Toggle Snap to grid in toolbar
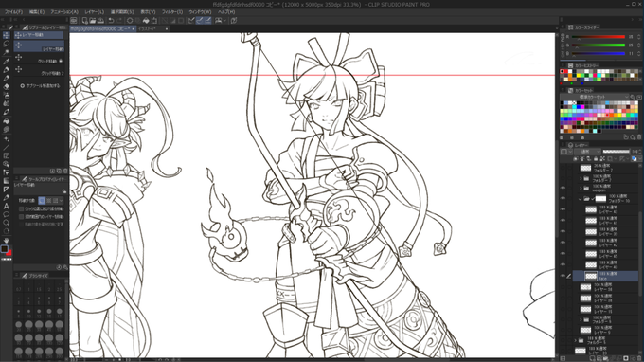The width and height of the screenshot is (644, 362). (207, 20)
